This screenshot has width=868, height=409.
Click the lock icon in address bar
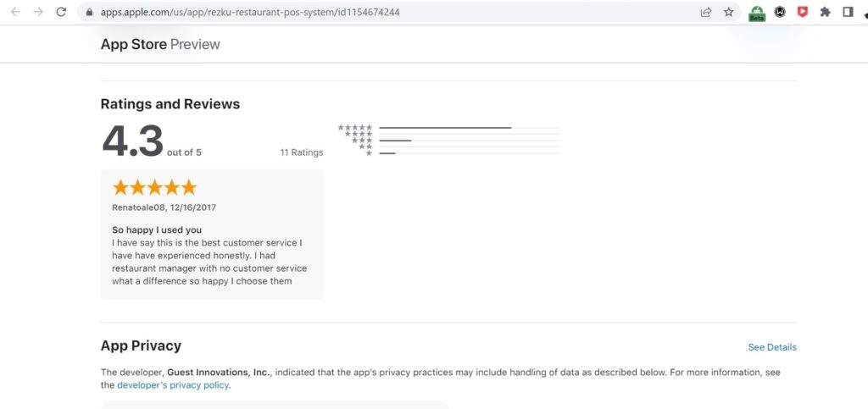(90, 12)
